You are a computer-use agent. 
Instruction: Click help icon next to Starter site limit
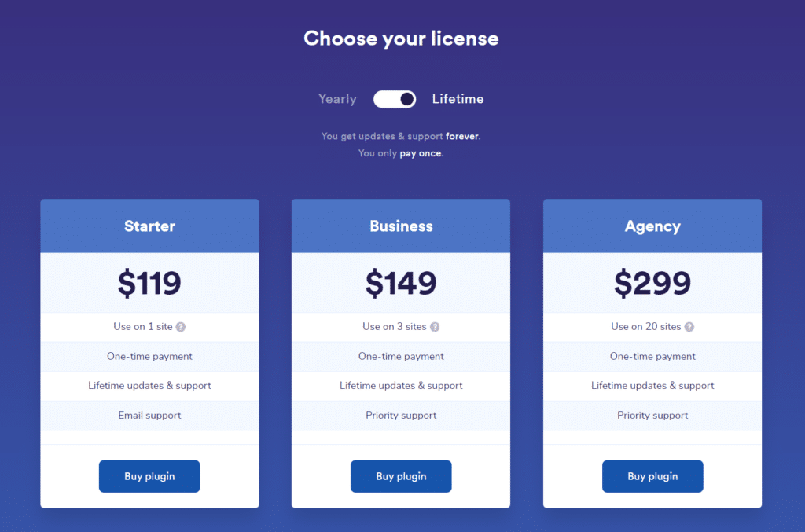tap(181, 327)
